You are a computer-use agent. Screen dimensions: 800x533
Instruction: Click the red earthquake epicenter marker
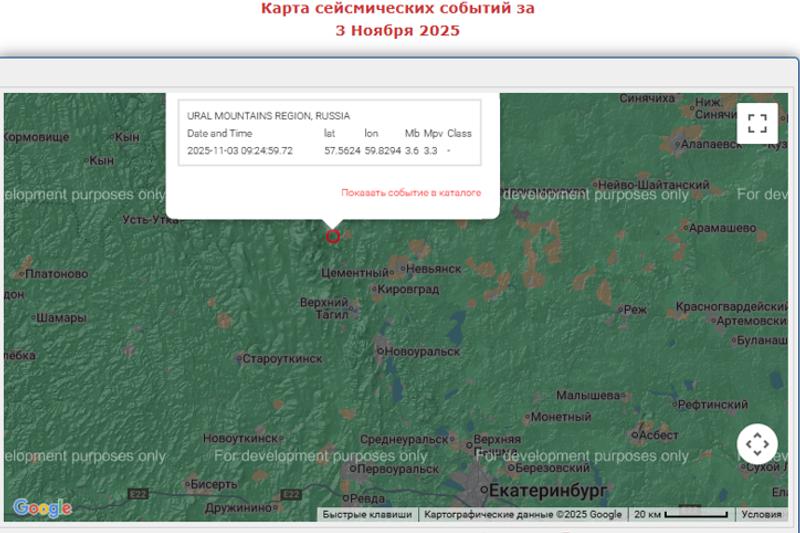click(333, 236)
